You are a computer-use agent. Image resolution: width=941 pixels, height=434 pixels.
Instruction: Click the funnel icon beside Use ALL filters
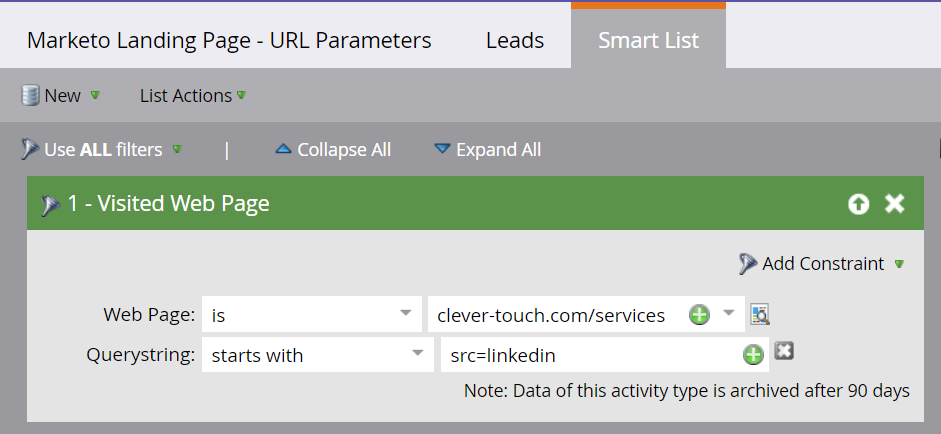[29, 149]
